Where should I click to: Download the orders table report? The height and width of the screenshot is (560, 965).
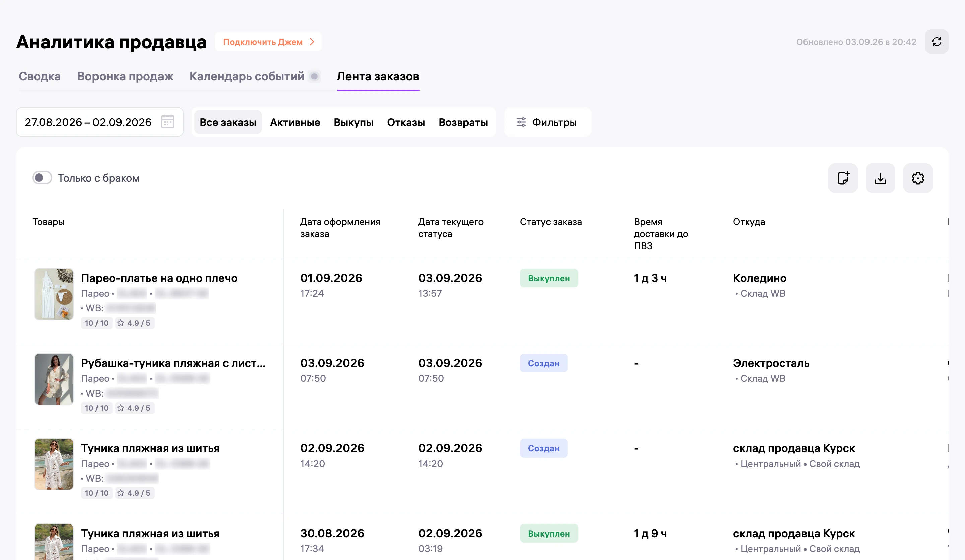coord(880,178)
